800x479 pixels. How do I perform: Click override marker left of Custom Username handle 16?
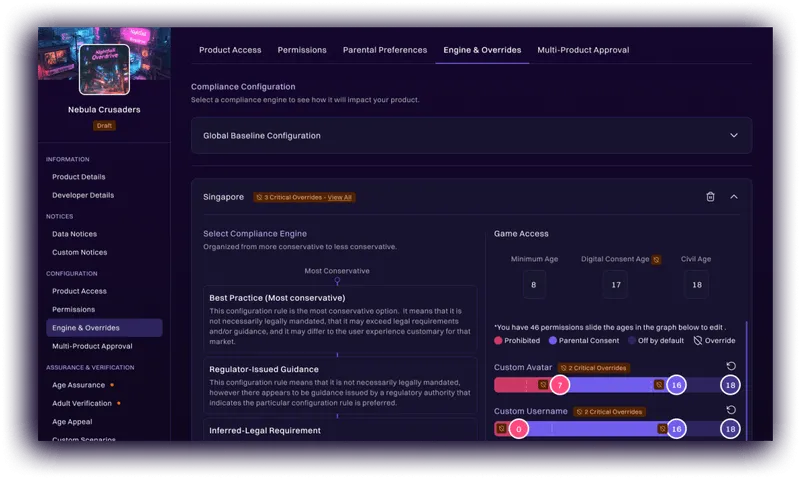pyautogui.click(x=662, y=428)
